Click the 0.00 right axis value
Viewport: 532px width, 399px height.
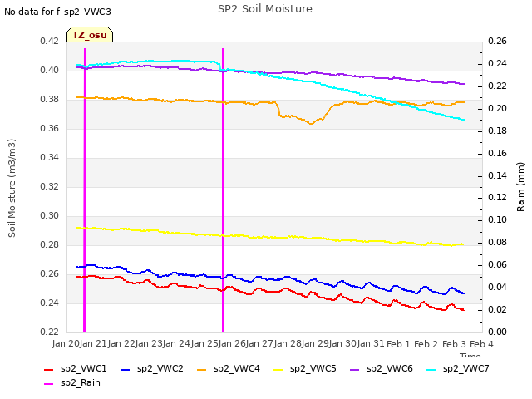497,332
